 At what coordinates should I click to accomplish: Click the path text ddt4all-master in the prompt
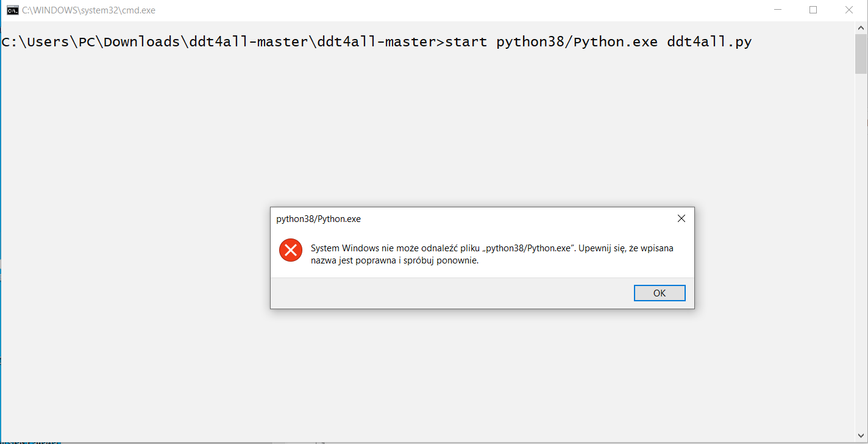tap(250, 41)
